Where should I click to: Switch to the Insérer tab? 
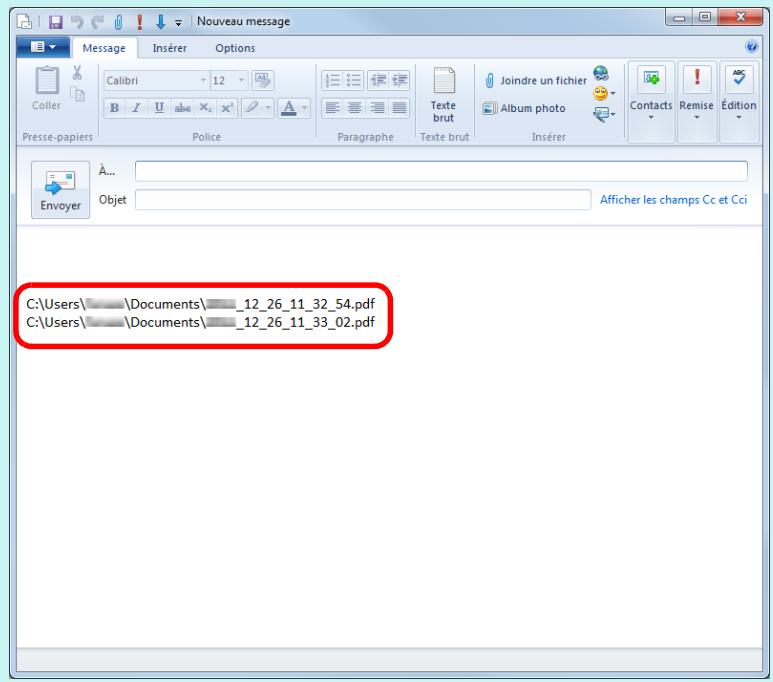[169, 47]
